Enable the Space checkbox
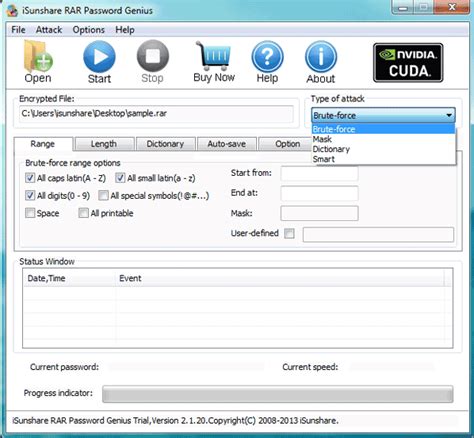The height and width of the screenshot is (438, 474). pyautogui.click(x=30, y=213)
